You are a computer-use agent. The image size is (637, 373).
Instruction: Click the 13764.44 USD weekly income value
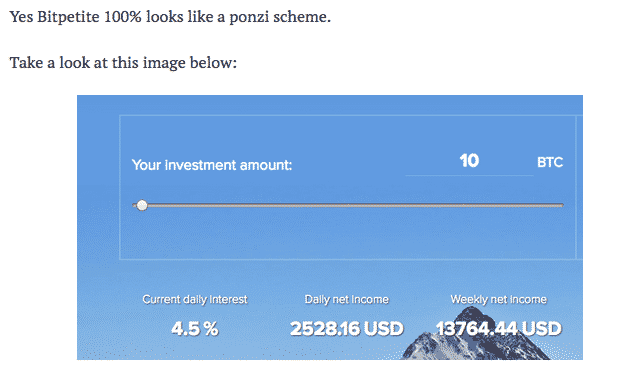[498, 328]
